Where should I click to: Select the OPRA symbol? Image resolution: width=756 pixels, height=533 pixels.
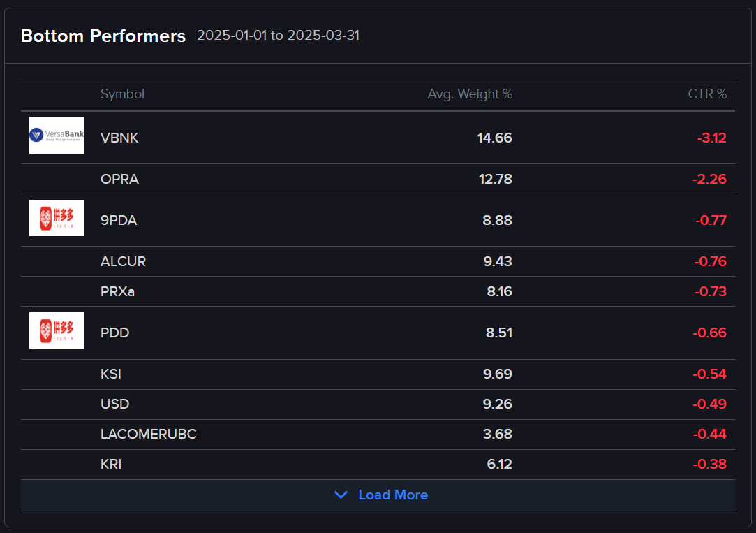119,179
